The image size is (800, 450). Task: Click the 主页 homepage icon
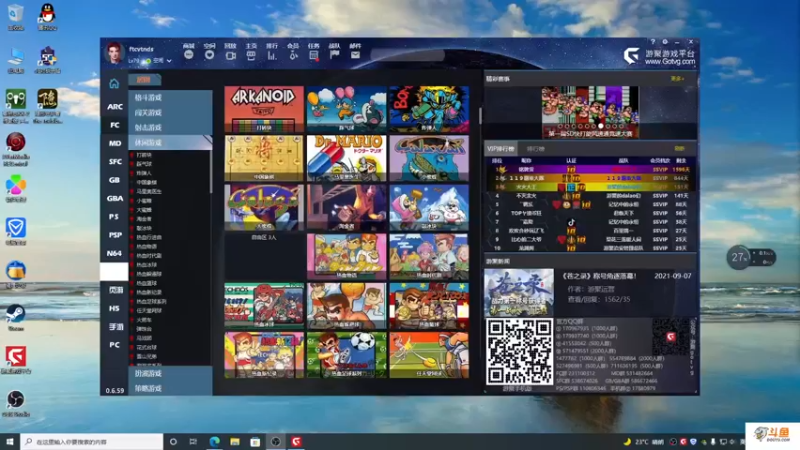tap(251, 55)
